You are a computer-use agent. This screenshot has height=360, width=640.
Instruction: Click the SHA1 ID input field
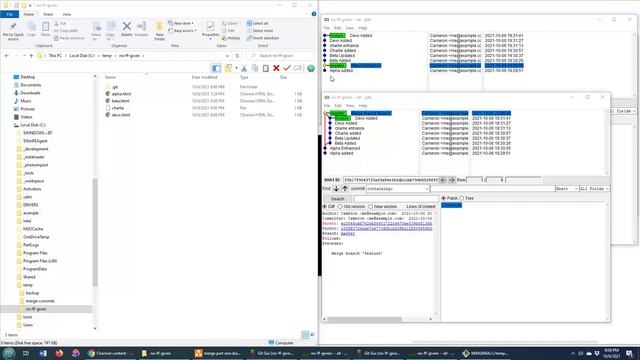pos(391,180)
